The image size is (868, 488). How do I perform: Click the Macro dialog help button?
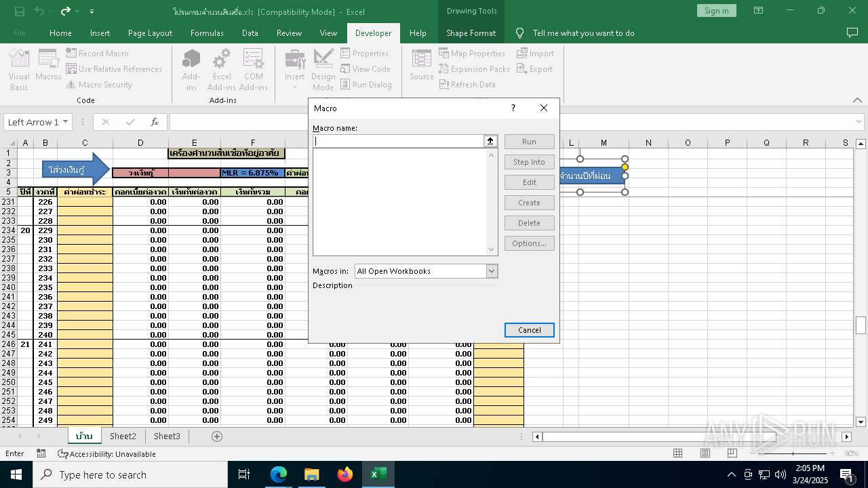click(513, 108)
